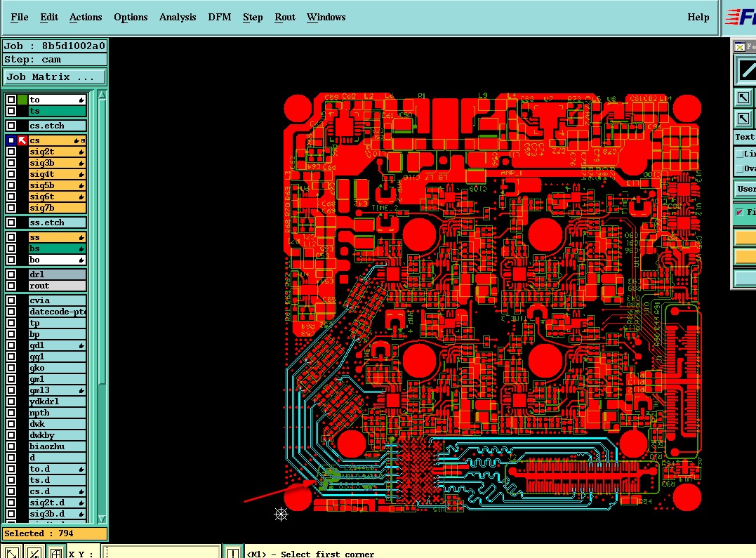
Task: Open the Analysis menu
Action: 178,18
